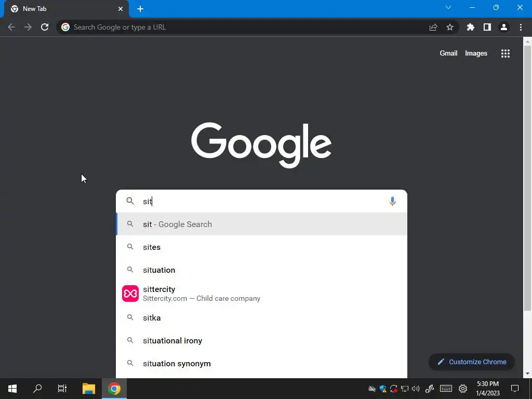Click the sittercity logo icon
This screenshot has height=399, width=532.
tap(130, 294)
